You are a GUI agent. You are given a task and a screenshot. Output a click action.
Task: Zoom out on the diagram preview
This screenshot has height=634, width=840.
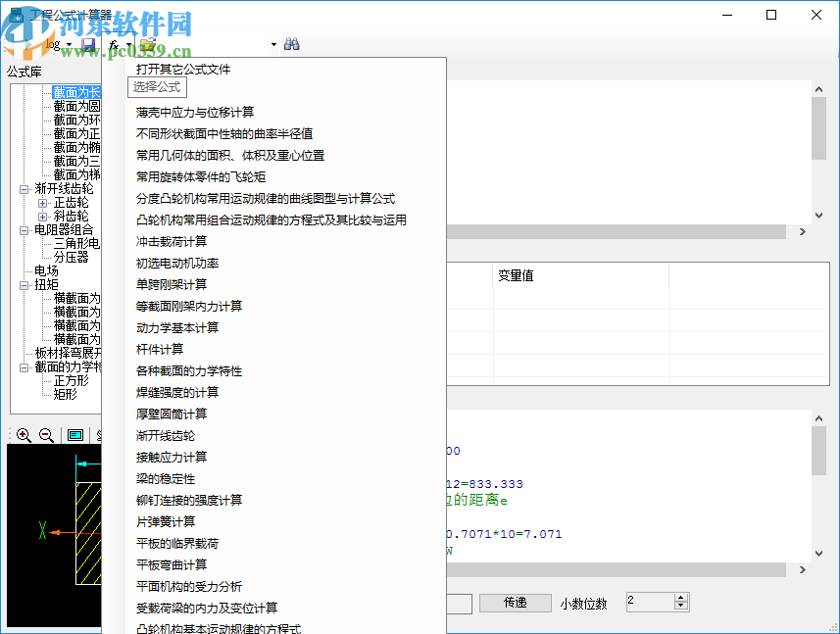click(47, 435)
